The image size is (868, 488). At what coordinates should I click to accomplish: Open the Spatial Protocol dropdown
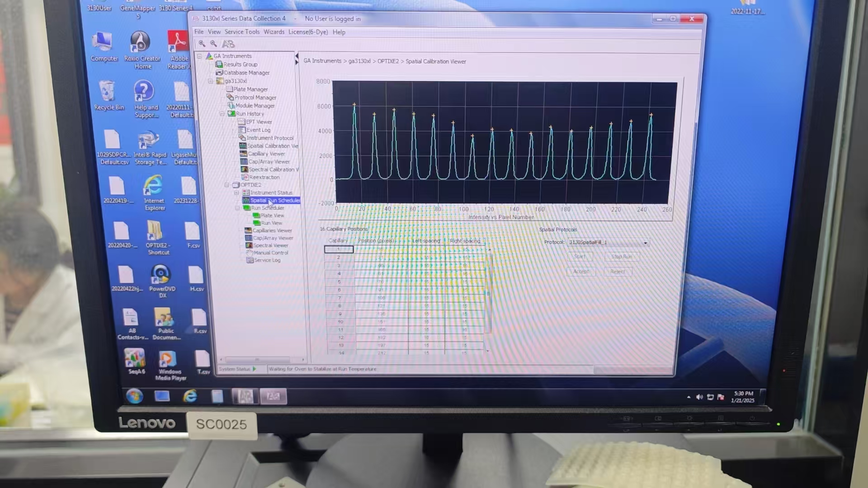645,243
